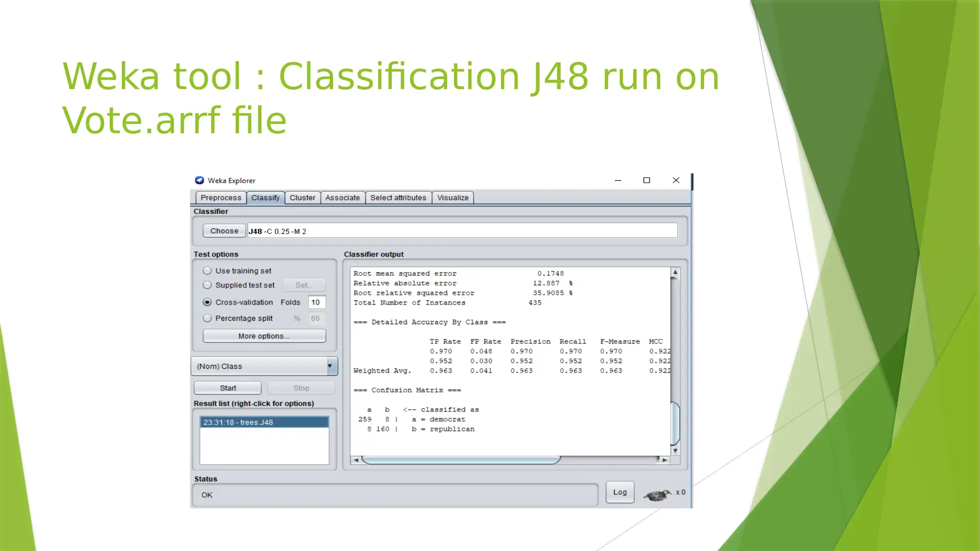The height and width of the screenshot is (551, 980).
Task: Go to the Select attributes tab
Action: (x=398, y=198)
